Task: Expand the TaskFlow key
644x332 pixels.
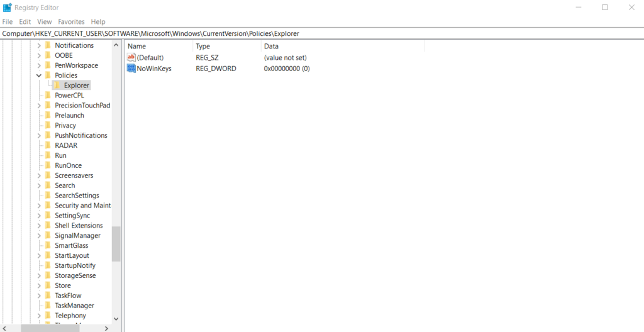Action: coord(39,296)
